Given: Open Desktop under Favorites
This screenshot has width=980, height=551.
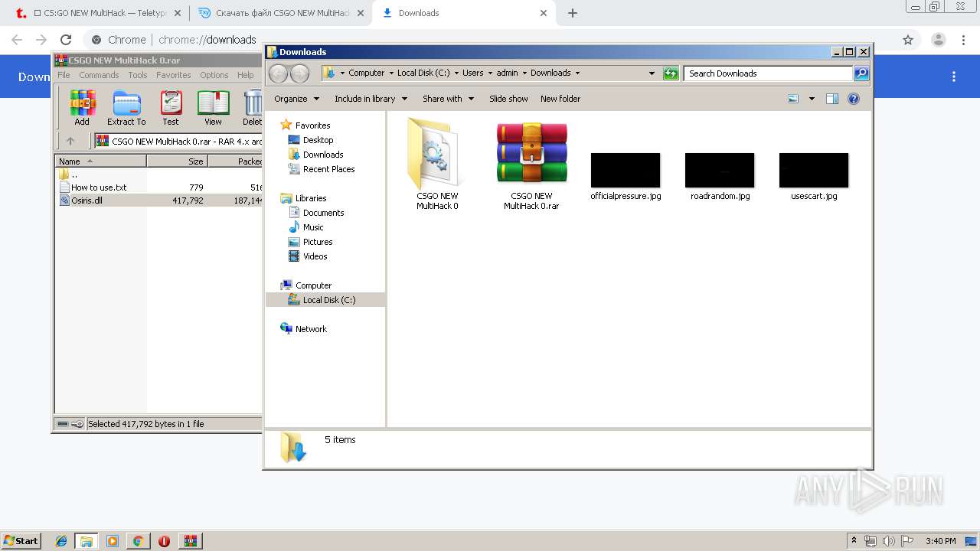Looking at the screenshot, I should pyautogui.click(x=318, y=140).
